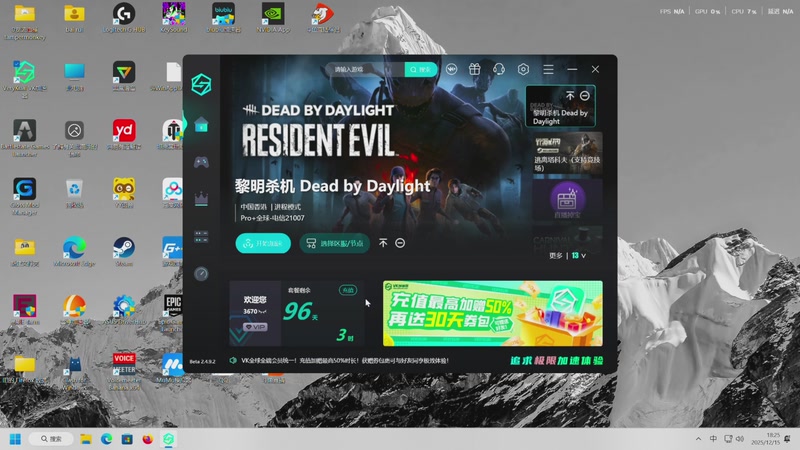The image size is (800, 450).
Task: Select the NVIDIA App desktop shortcut
Action: click(x=273, y=18)
